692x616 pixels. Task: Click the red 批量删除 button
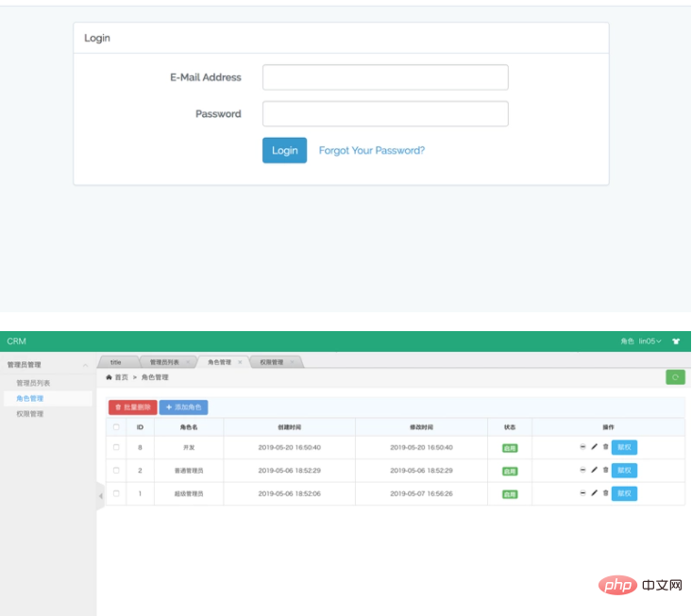click(x=133, y=408)
